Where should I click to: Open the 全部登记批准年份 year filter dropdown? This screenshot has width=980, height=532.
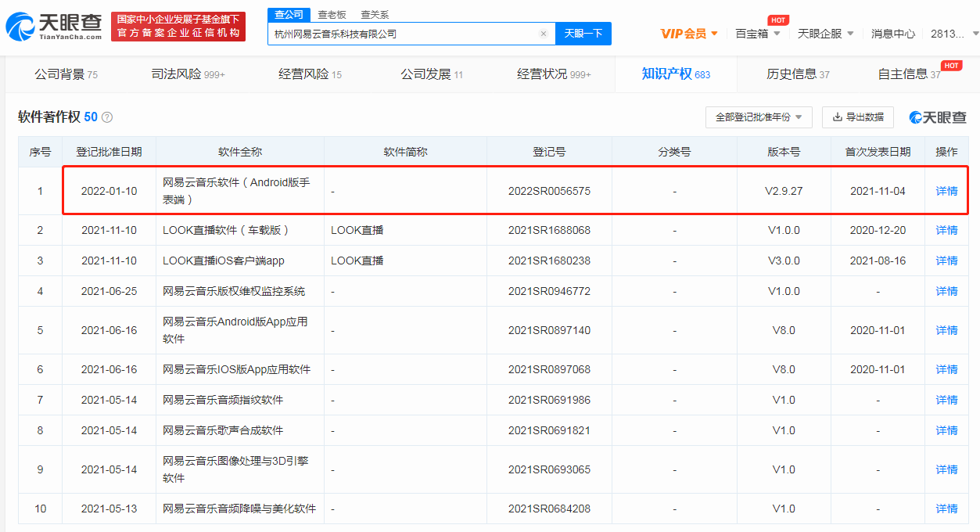click(x=759, y=117)
